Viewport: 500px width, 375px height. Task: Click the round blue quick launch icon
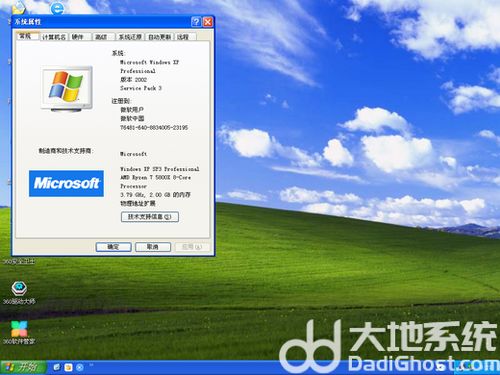(80, 367)
